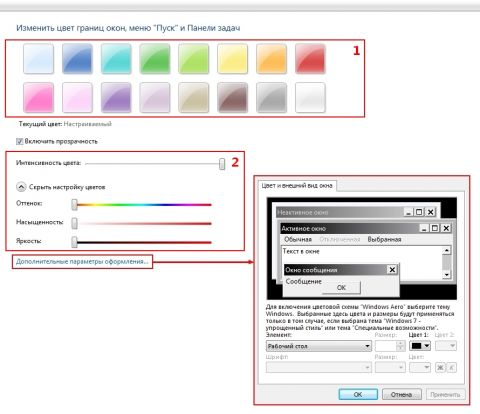Pick the bright pink Fuchsia swatch
The height and width of the screenshot is (414, 480).
click(38, 98)
